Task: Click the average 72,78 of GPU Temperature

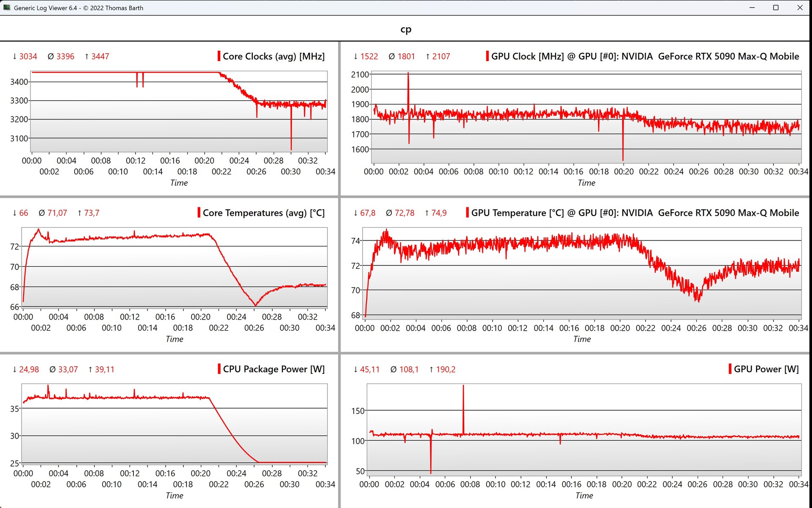Action: pyautogui.click(x=405, y=213)
